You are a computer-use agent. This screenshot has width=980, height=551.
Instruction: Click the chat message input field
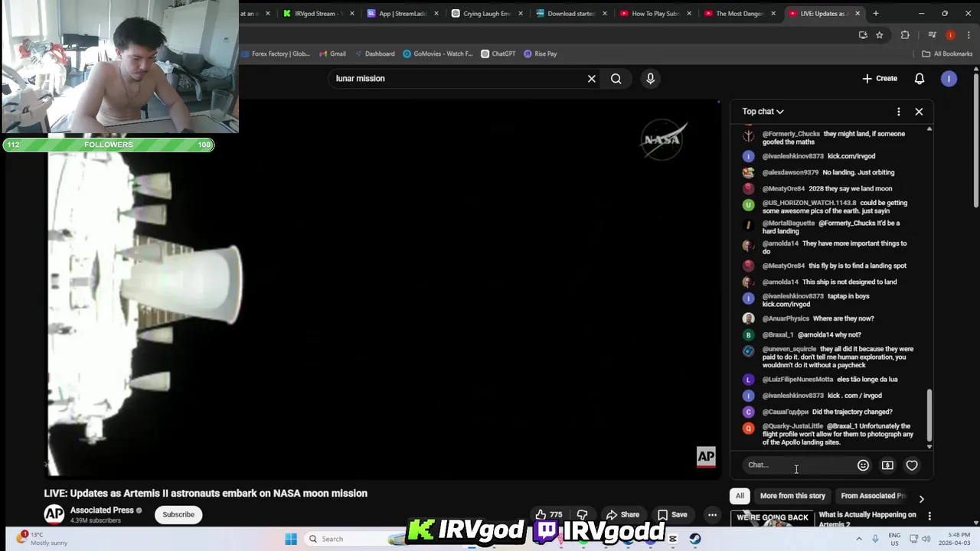point(799,465)
